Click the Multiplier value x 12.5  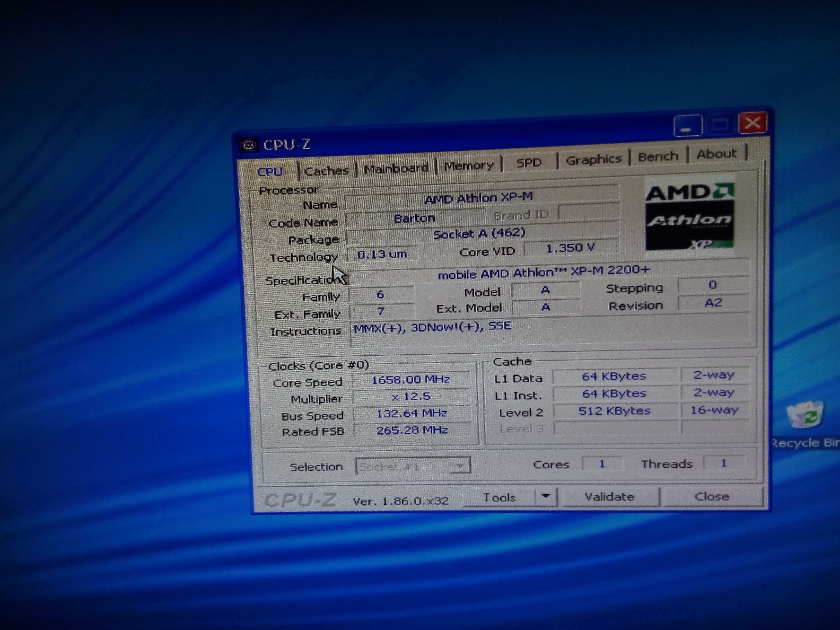[411, 397]
